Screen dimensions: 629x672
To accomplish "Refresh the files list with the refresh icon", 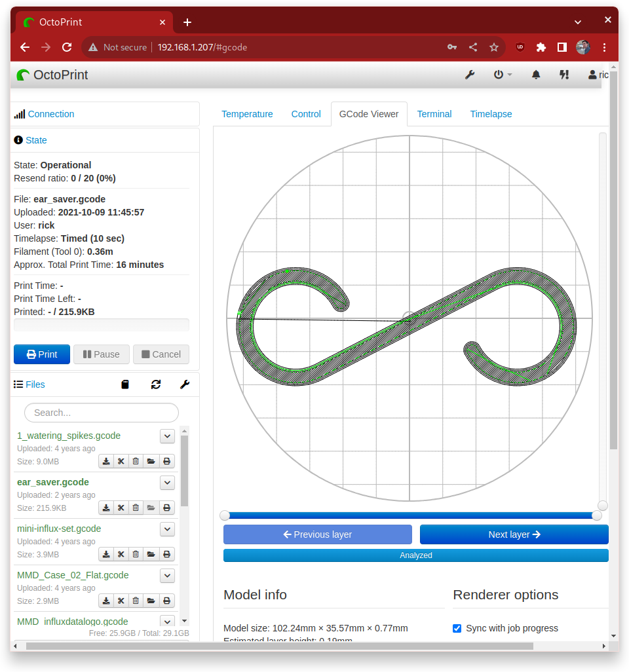I will point(156,384).
